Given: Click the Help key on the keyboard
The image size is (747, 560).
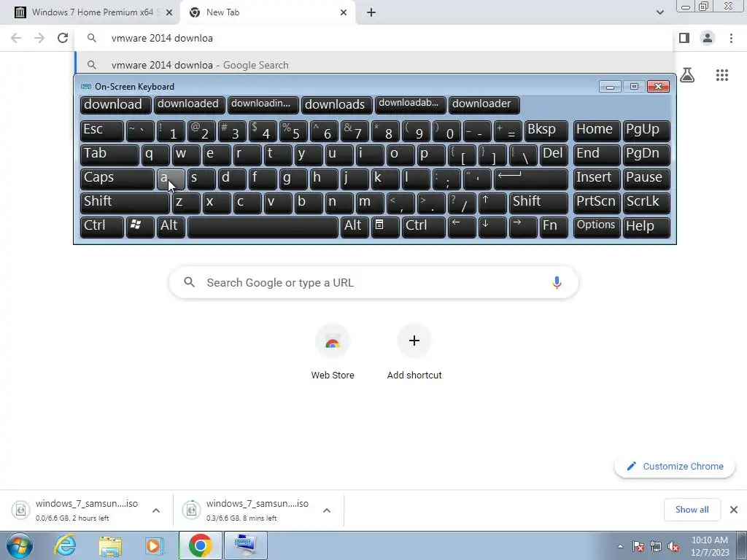Looking at the screenshot, I should 646,227.
